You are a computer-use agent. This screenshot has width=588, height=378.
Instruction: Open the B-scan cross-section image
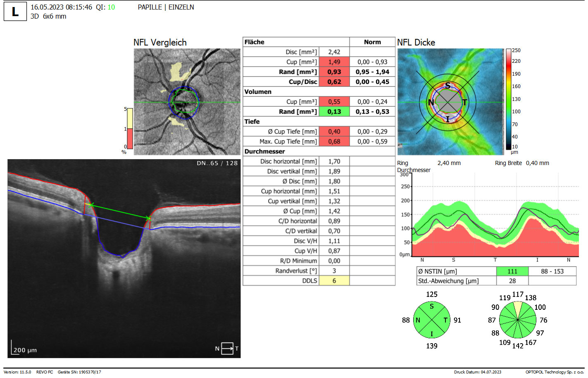[x=124, y=258]
